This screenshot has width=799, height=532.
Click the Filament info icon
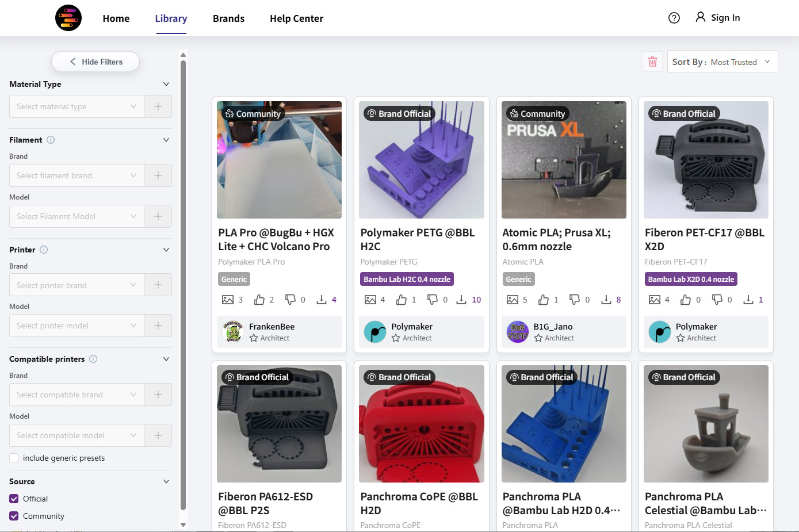51,140
